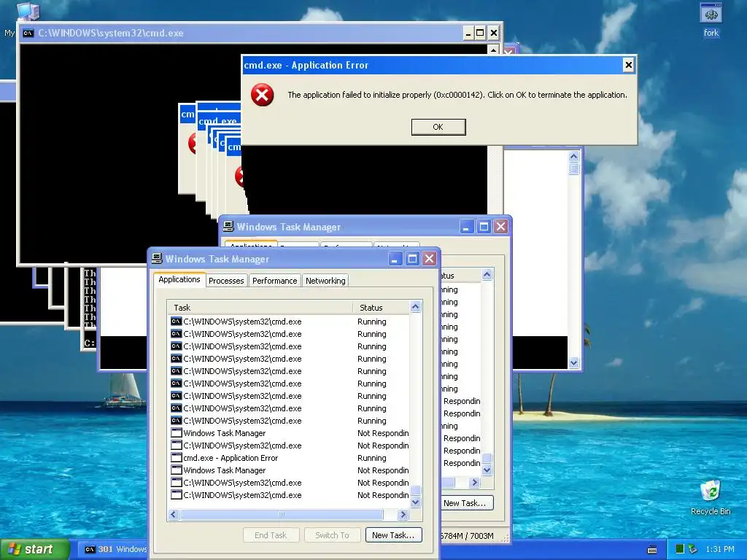
Task: Click the keyboard icon in system tray
Action: [x=652, y=550]
